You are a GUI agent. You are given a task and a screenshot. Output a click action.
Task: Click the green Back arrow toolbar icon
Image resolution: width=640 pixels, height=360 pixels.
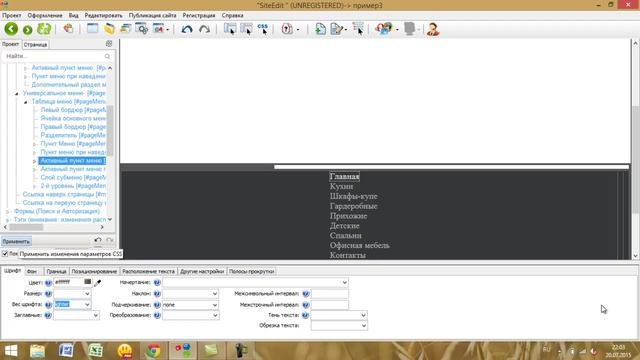point(11,29)
